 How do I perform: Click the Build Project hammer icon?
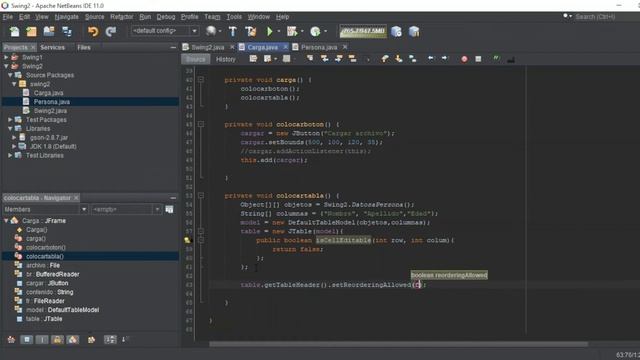(x=233, y=31)
